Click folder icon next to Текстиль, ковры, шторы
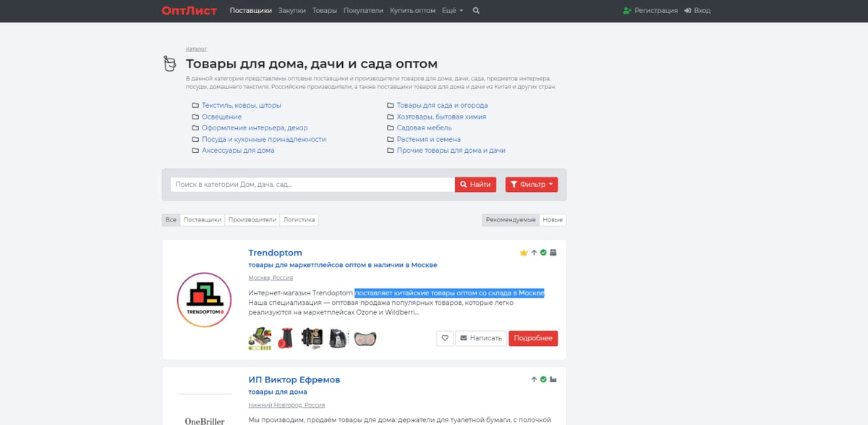 (195, 106)
